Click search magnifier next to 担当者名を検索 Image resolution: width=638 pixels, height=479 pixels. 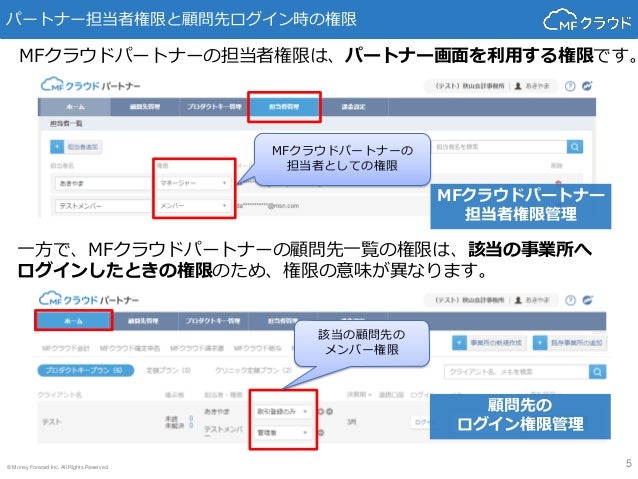(x=575, y=147)
